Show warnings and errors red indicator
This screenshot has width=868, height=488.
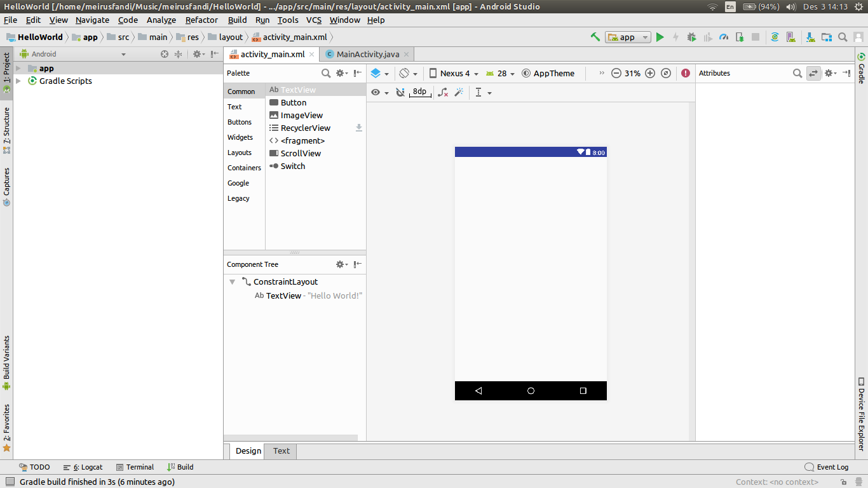pyautogui.click(x=686, y=73)
